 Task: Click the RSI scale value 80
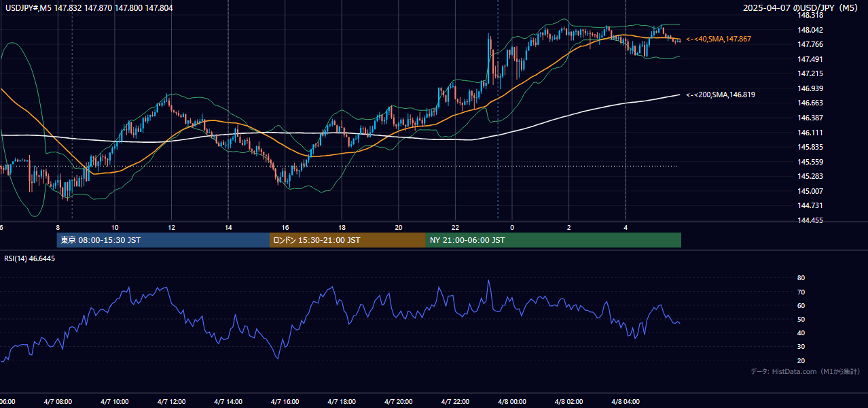point(801,278)
